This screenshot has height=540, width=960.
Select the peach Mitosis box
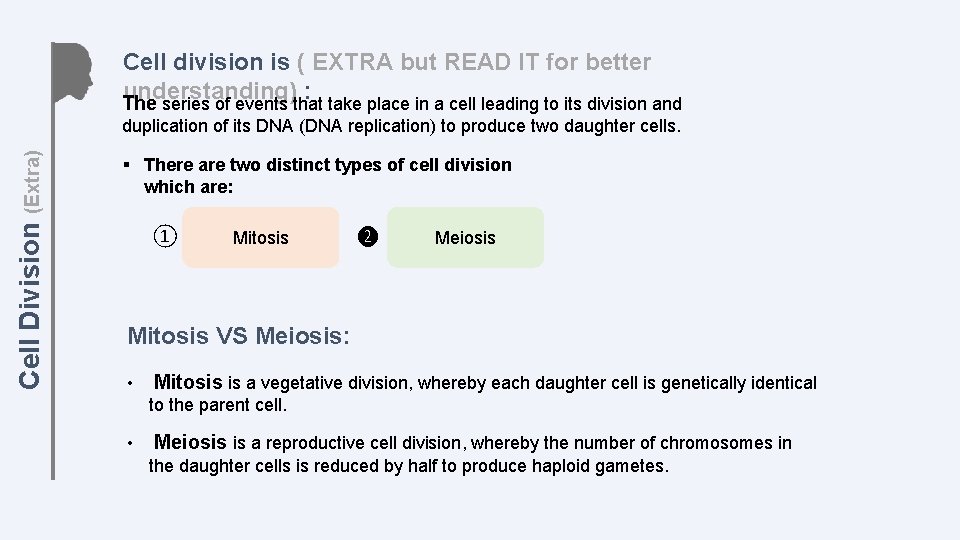pos(260,237)
